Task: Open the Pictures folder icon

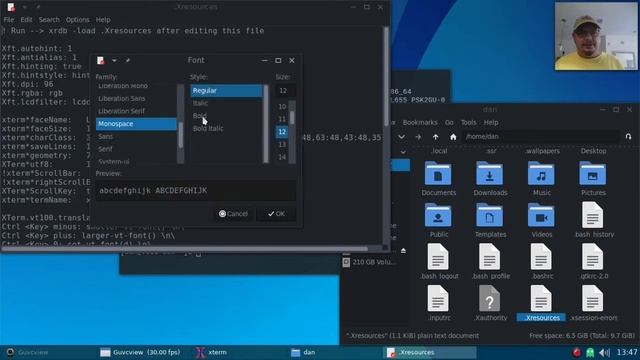Action: click(x=593, y=174)
